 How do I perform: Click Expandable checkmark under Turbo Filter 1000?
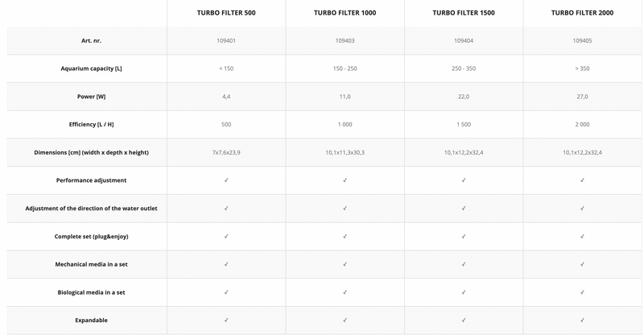[x=345, y=321]
